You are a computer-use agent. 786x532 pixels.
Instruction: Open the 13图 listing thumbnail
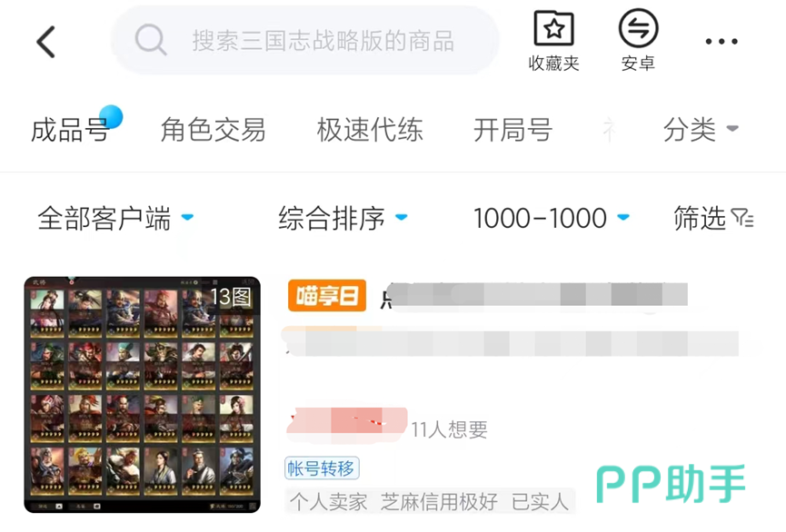[143, 395]
